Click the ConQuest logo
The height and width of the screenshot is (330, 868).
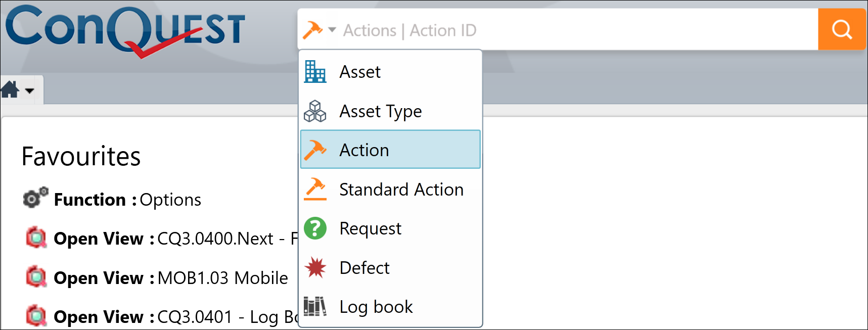tap(125, 31)
